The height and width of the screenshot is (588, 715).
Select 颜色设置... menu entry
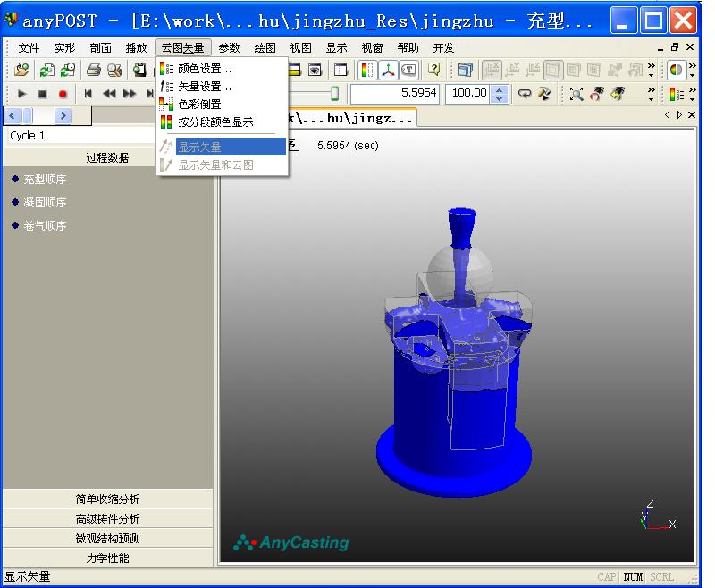pos(222,69)
